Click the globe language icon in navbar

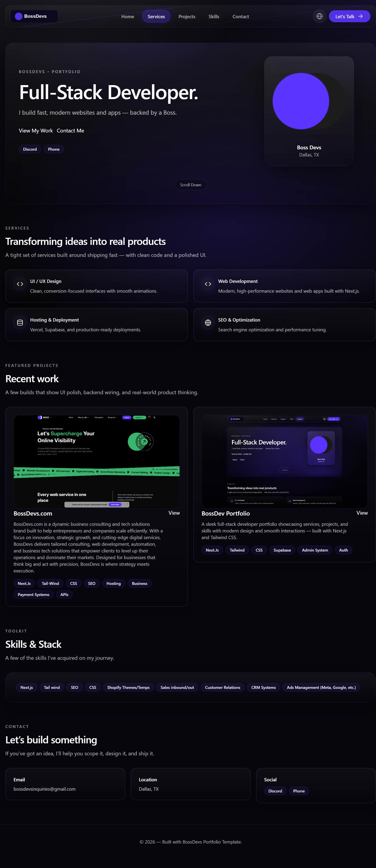pyautogui.click(x=319, y=16)
